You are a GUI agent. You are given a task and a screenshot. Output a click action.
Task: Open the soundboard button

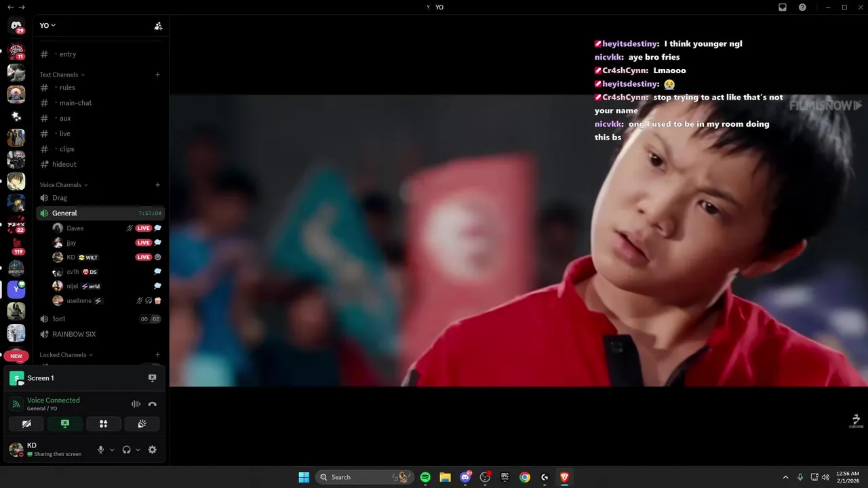[142, 424]
